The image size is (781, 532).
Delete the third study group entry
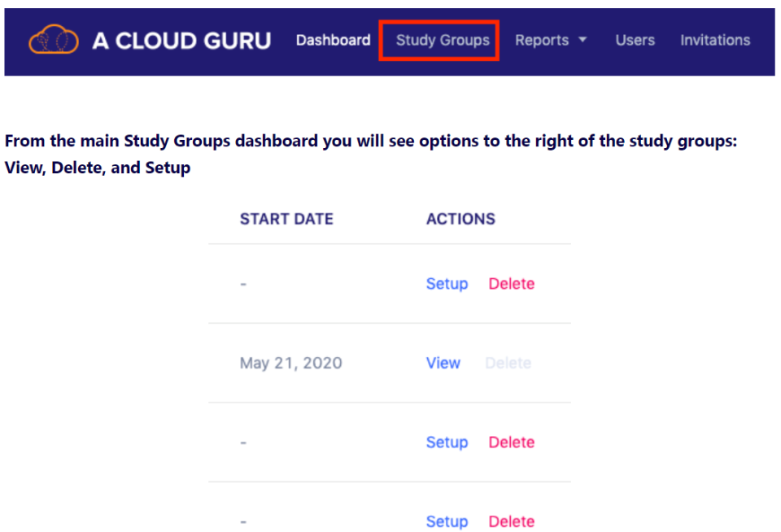(x=511, y=442)
